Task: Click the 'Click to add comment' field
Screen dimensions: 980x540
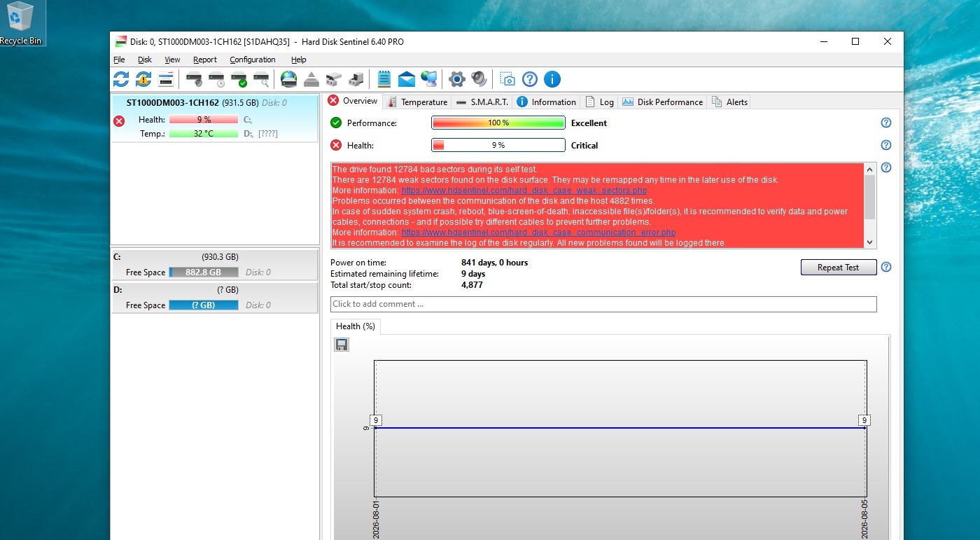Action: [x=603, y=304]
